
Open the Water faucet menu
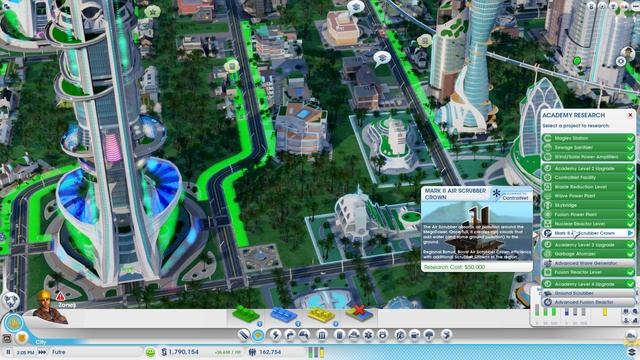290,335
